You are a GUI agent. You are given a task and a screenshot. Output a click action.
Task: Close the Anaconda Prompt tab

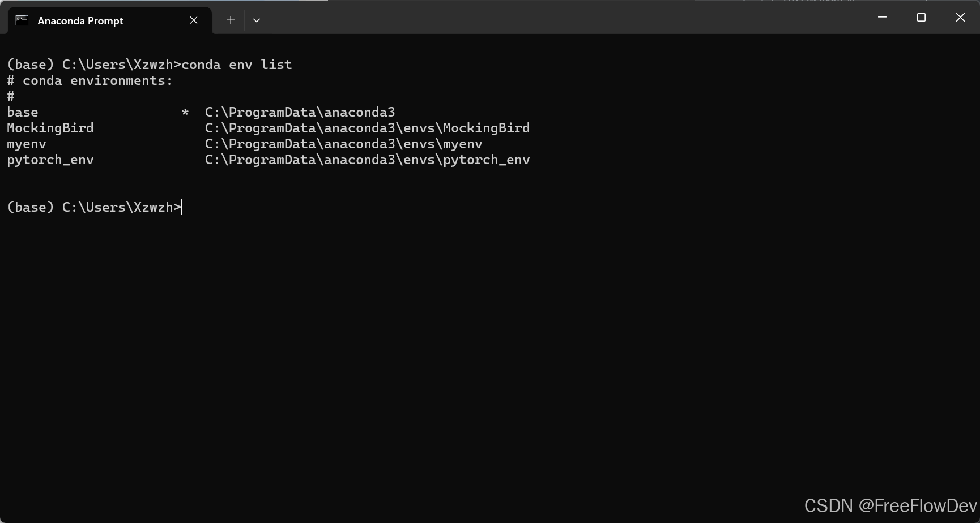click(x=194, y=20)
